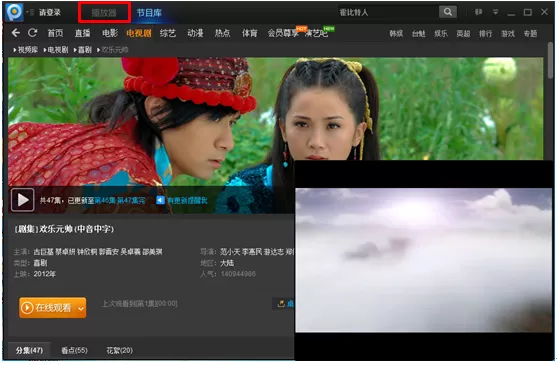
Task: Click the 专题 shortcut link
Action: (x=530, y=34)
